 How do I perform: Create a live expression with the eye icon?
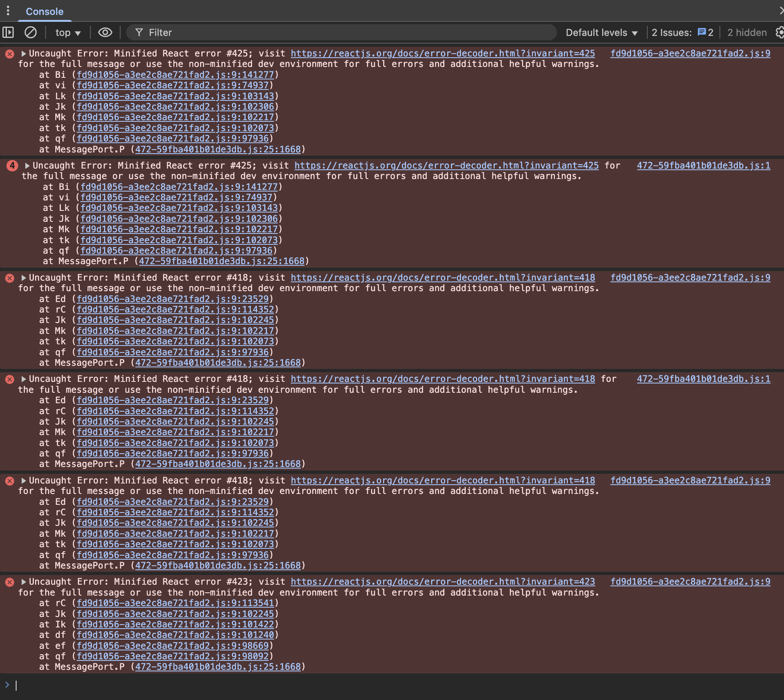(x=105, y=32)
